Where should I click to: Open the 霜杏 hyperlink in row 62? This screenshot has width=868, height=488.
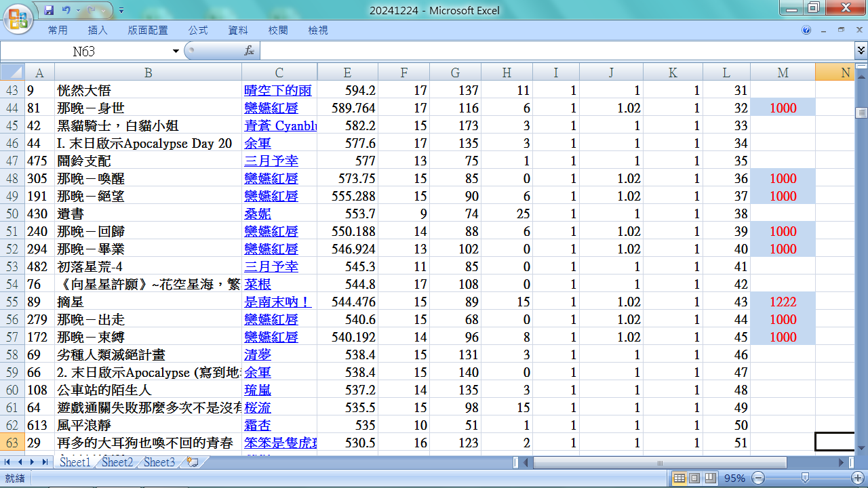coord(258,425)
